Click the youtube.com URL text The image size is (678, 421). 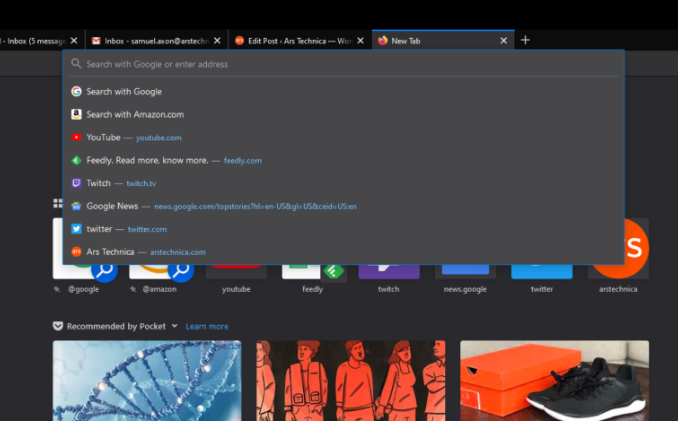(x=159, y=138)
